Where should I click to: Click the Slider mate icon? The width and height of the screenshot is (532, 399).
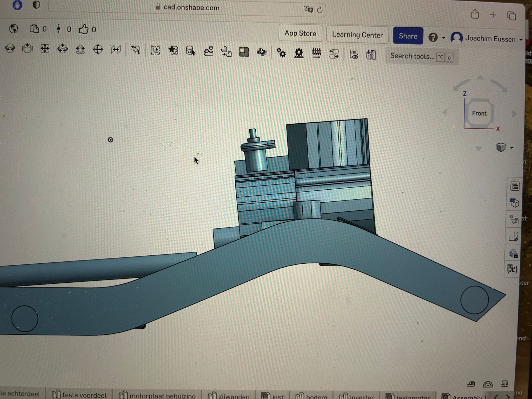(x=28, y=49)
